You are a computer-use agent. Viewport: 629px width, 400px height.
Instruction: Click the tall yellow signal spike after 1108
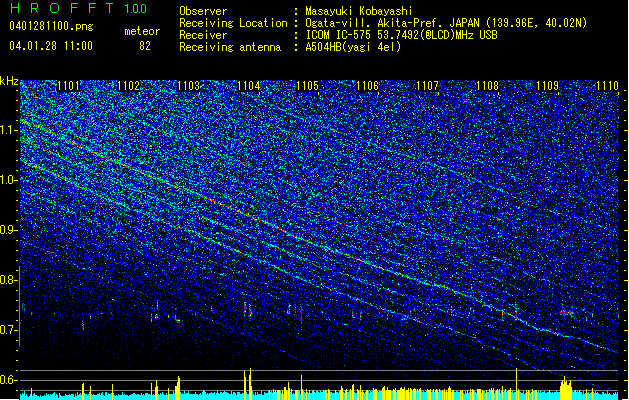pyautogui.click(x=516, y=384)
